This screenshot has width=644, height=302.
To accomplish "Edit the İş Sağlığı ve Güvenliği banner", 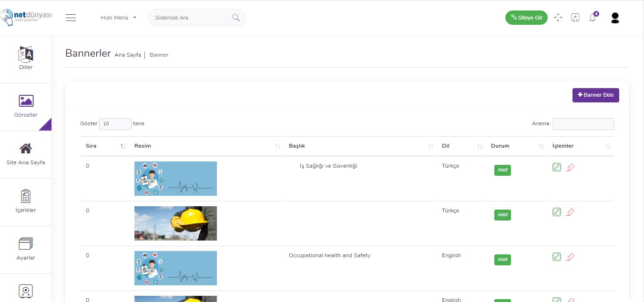I will [556, 167].
